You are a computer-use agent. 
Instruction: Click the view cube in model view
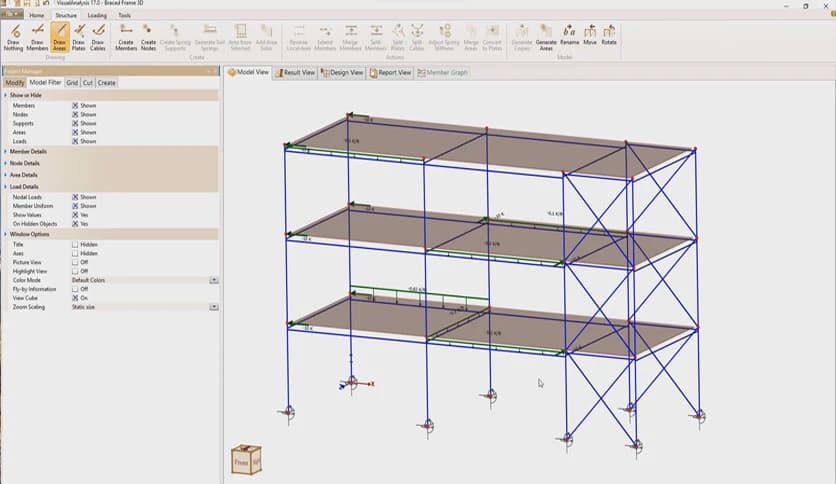click(x=246, y=459)
